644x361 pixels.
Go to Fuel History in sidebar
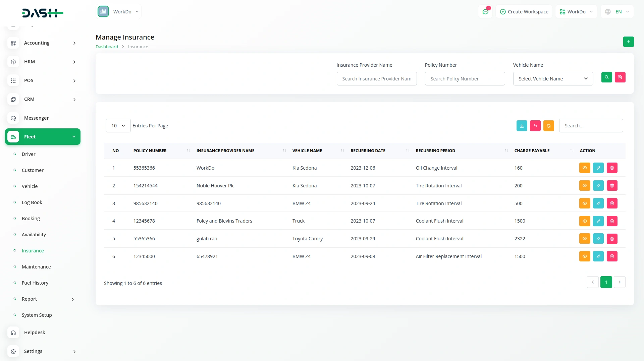(35, 283)
